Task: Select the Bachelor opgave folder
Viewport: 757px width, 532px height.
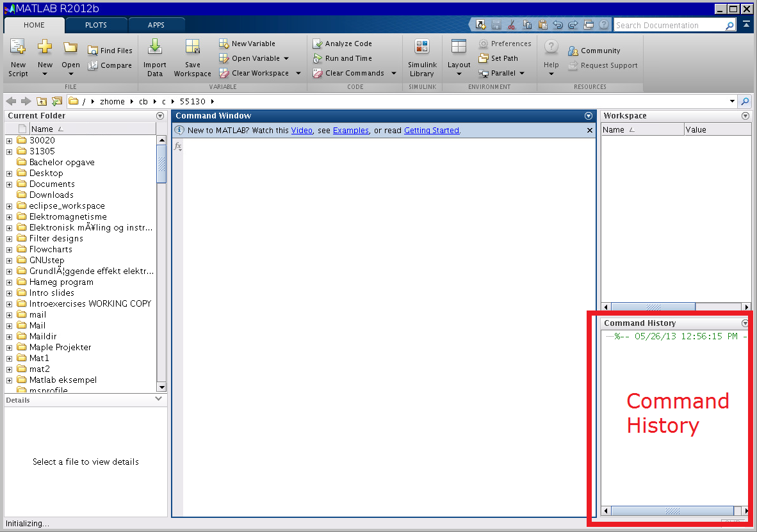Action: pyautogui.click(x=61, y=162)
